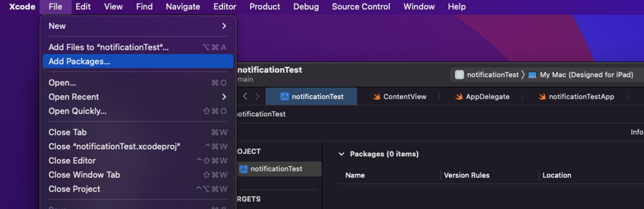The height and width of the screenshot is (209, 644).
Task: Collapse the Packages section
Action: [x=341, y=154]
